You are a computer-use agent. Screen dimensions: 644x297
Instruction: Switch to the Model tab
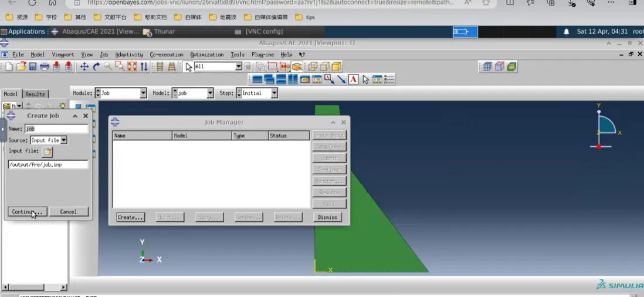(11, 94)
